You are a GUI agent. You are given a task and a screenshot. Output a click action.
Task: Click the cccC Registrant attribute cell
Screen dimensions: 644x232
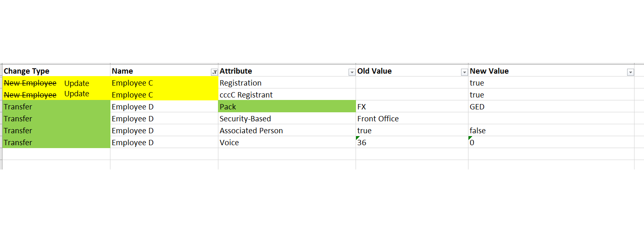pyautogui.click(x=287, y=95)
